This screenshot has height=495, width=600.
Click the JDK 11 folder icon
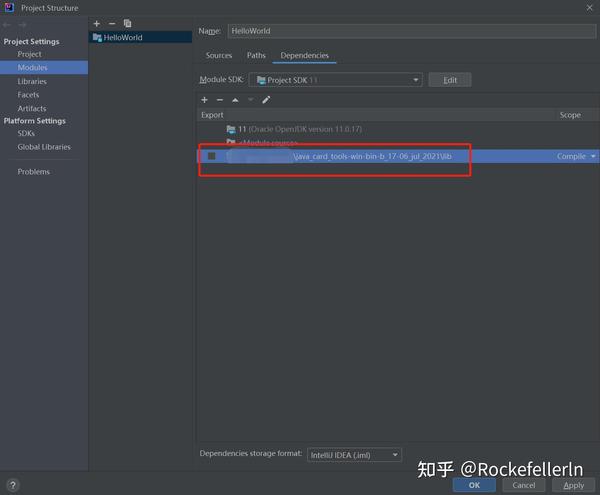pyautogui.click(x=231, y=129)
